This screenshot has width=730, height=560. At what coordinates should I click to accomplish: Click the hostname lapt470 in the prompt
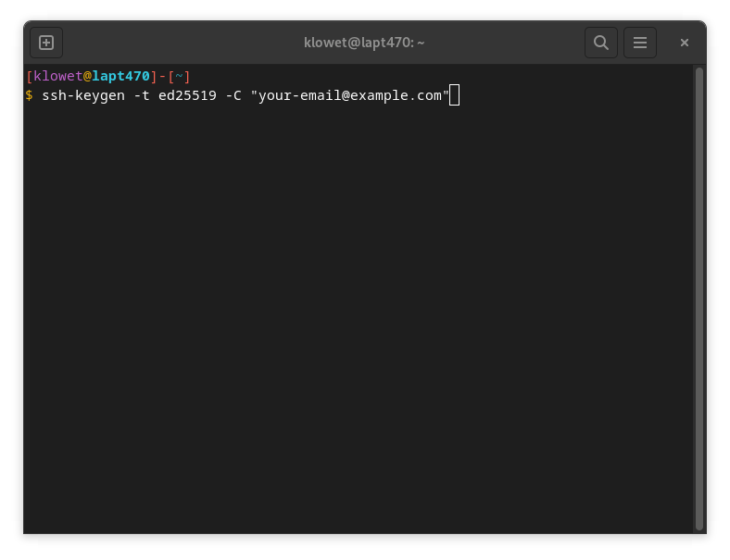120,76
